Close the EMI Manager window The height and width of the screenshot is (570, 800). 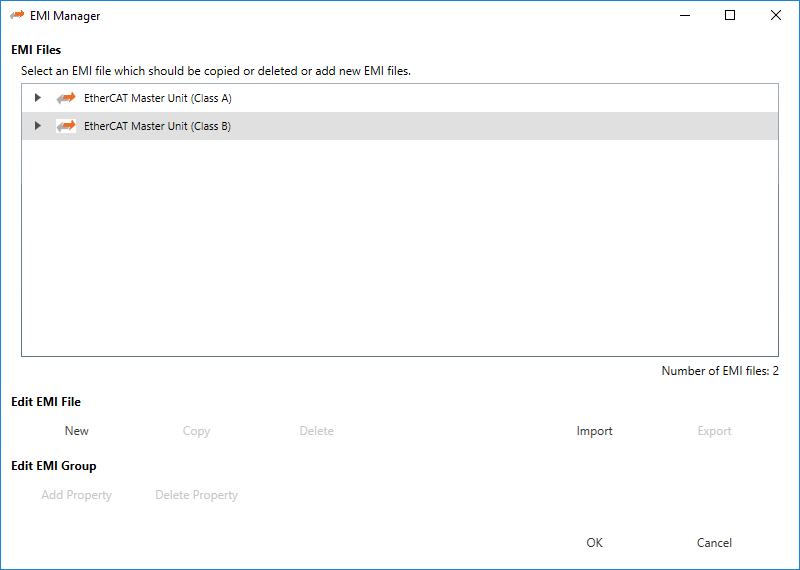776,16
